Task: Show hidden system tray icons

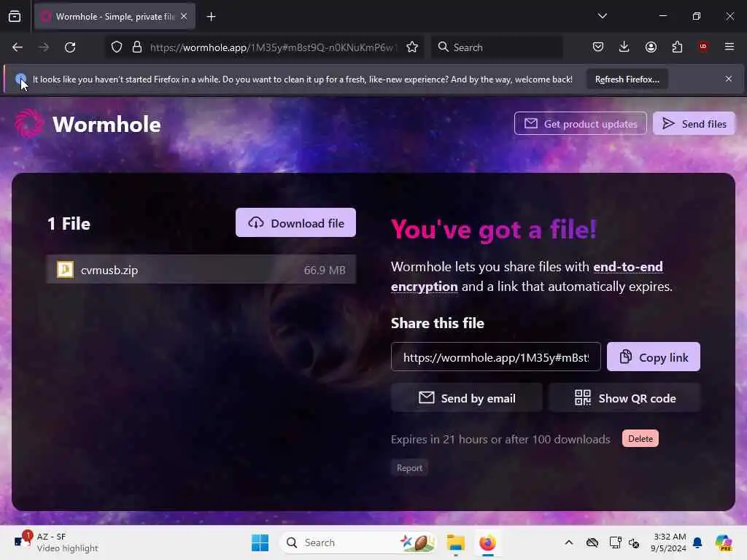Action: [569, 542]
